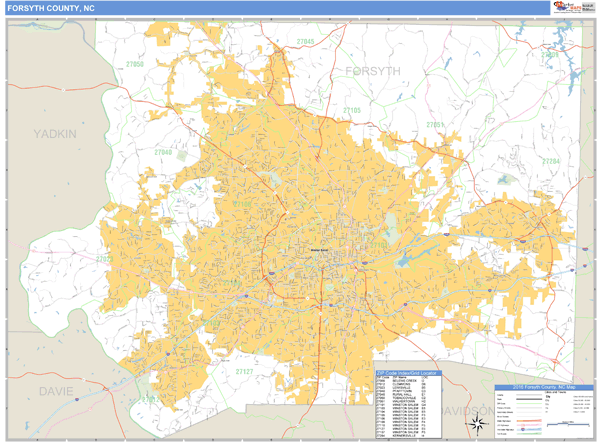Viewport: 600px width, 442px height.
Task: Select ZIP code label 27050
Action: coord(134,64)
